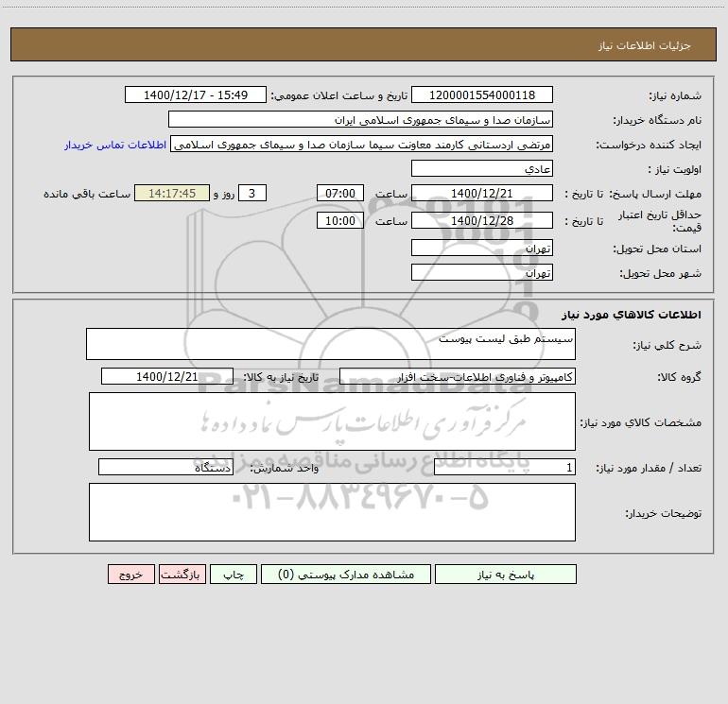This screenshot has height=704, width=728.
Task: Open مشاهده مدارک پیوستی (0) button
Action: pyautogui.click(x=346, y=574)
